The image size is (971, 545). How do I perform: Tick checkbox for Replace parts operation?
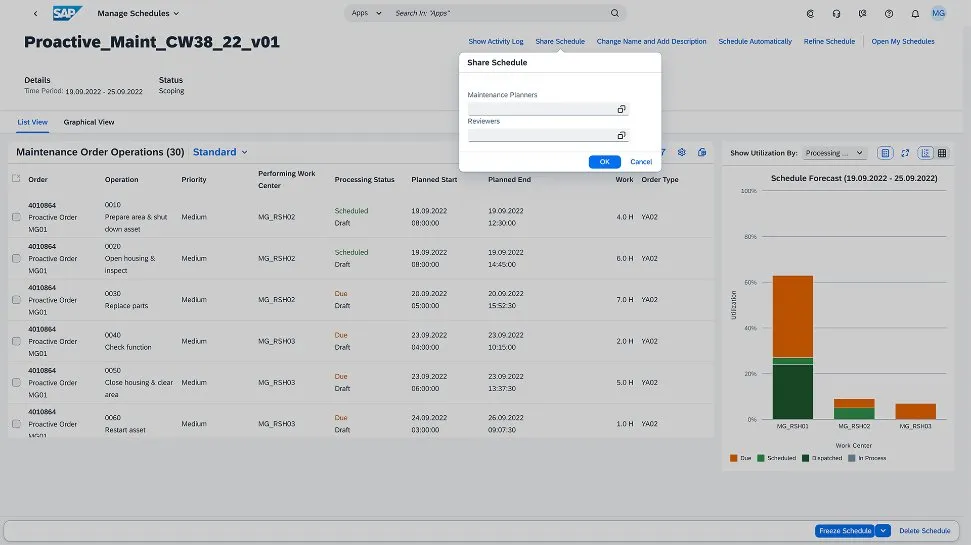coord(16,300)
